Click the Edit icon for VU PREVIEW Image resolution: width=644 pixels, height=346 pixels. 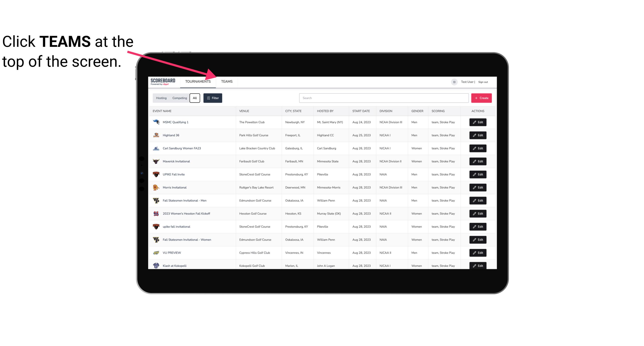tap(477, 252)
